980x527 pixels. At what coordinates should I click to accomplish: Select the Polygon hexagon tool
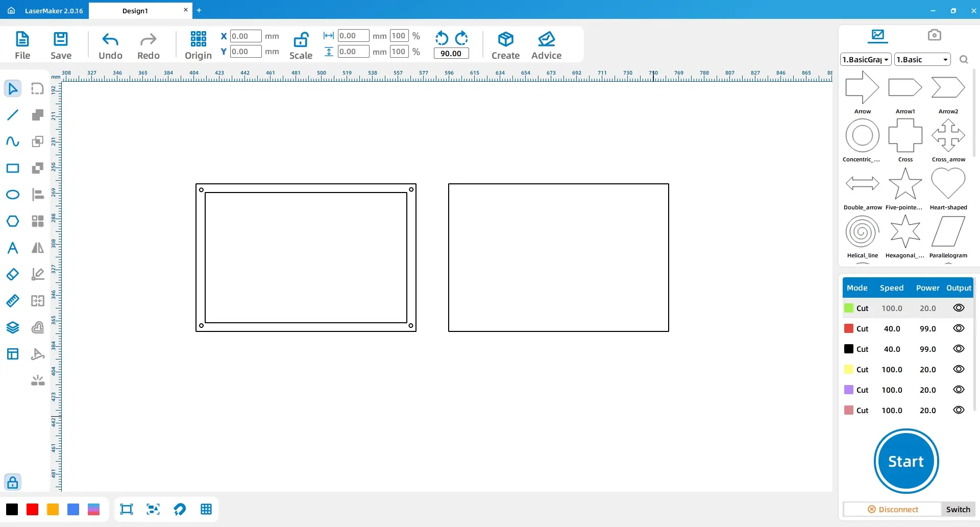pyautogui.click(x=13, y=221)
